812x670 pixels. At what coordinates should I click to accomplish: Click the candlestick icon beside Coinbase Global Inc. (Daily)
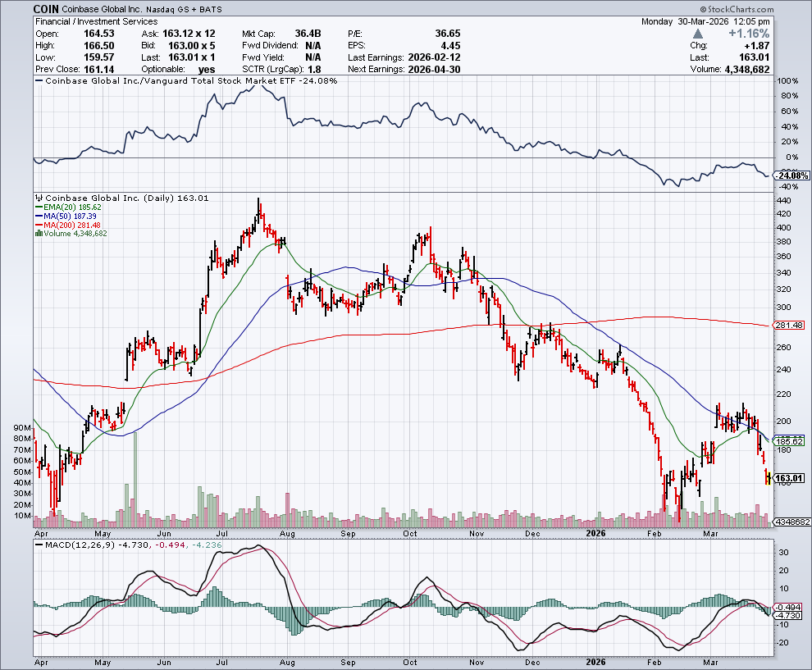click(x=38, y=198)
